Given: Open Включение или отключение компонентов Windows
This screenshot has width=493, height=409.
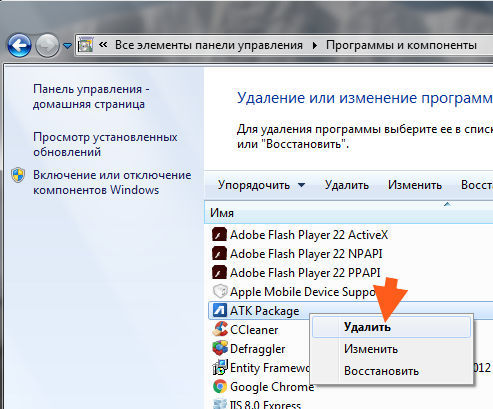Looking at the screenshot, I should tap(112, 182).
